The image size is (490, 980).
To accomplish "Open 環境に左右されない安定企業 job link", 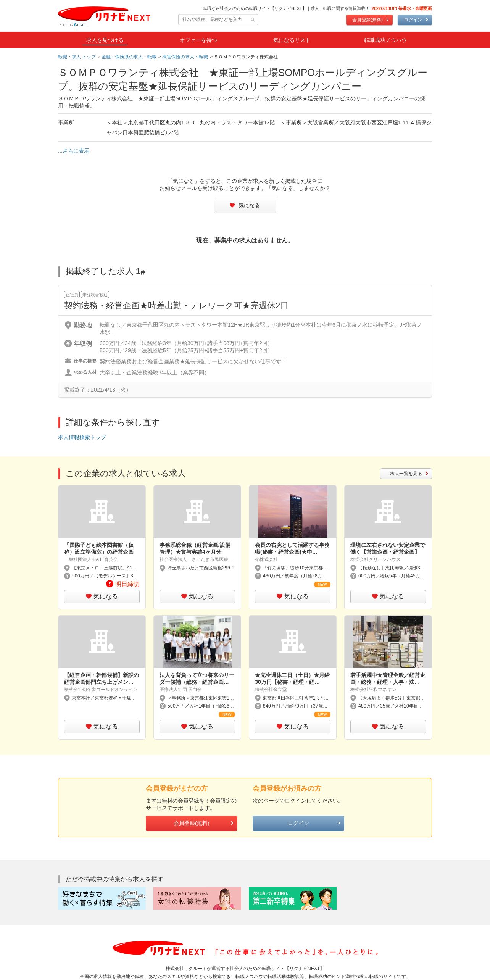I will [388, 548].
